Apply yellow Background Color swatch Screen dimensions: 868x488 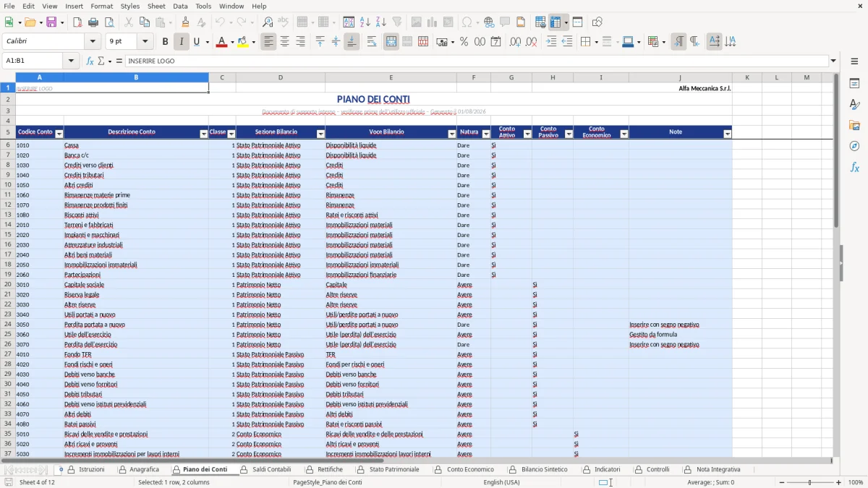243,42
